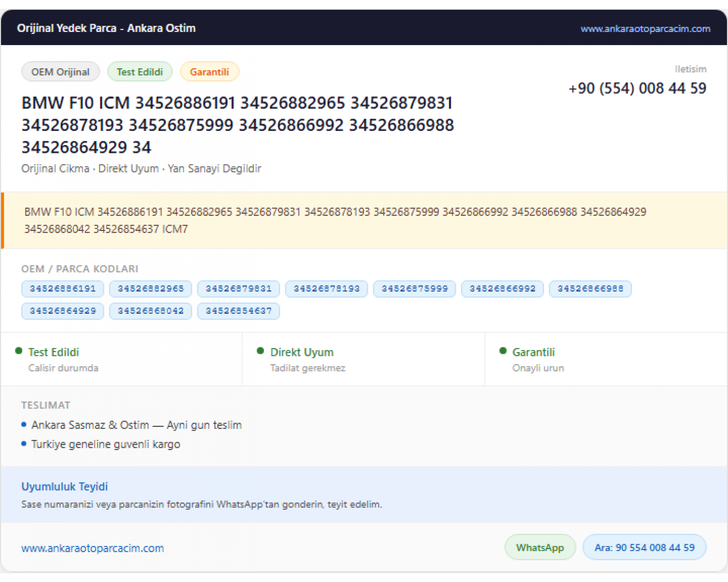Click part code chip 34526866992
This screenshot has width=728, height=582.
tap(502, 289)
